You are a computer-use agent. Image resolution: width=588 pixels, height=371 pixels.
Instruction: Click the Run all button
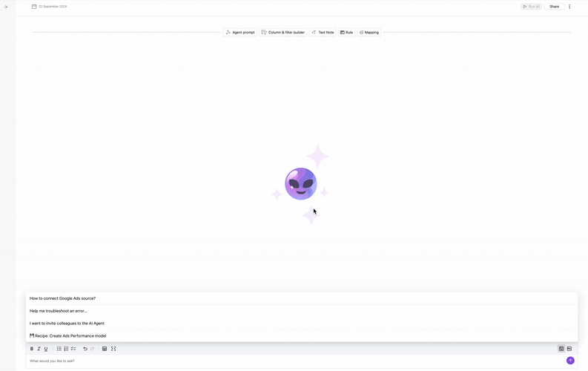[531, 7]
